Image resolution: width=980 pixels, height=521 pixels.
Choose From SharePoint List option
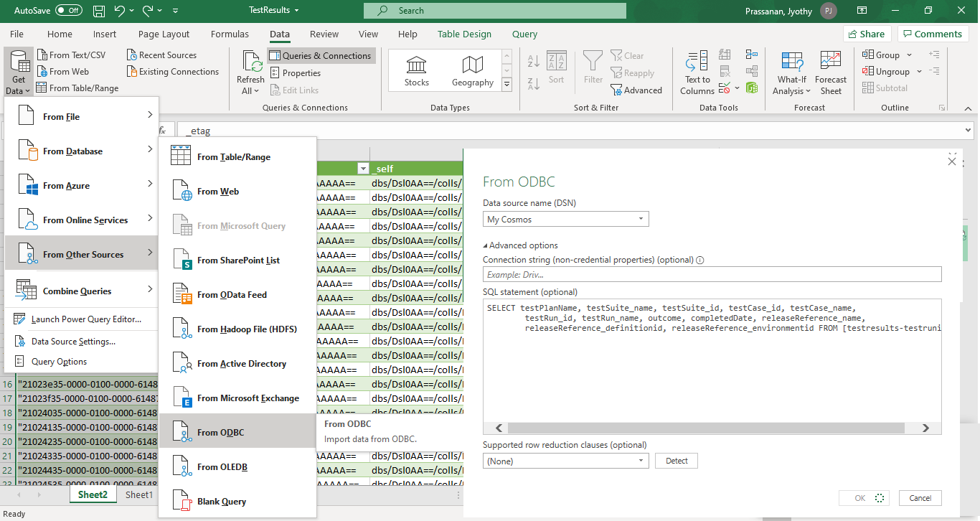(x=237, y=260)
